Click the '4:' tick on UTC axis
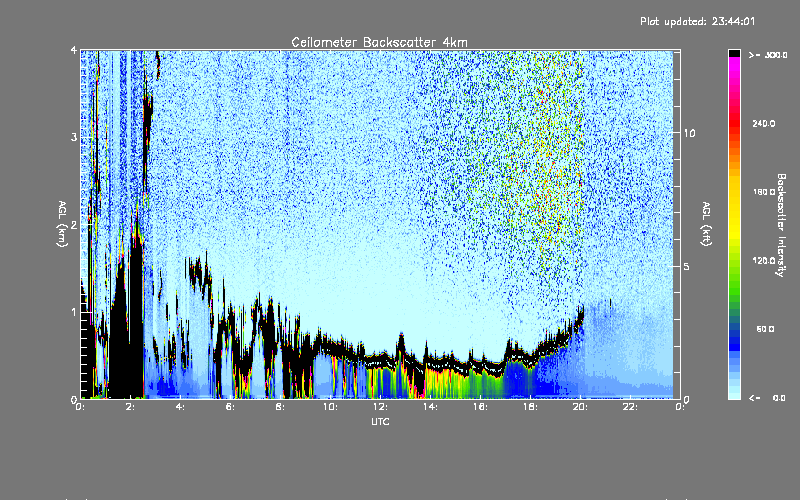This screenshot has height=500, width=800. pos(180,407)
